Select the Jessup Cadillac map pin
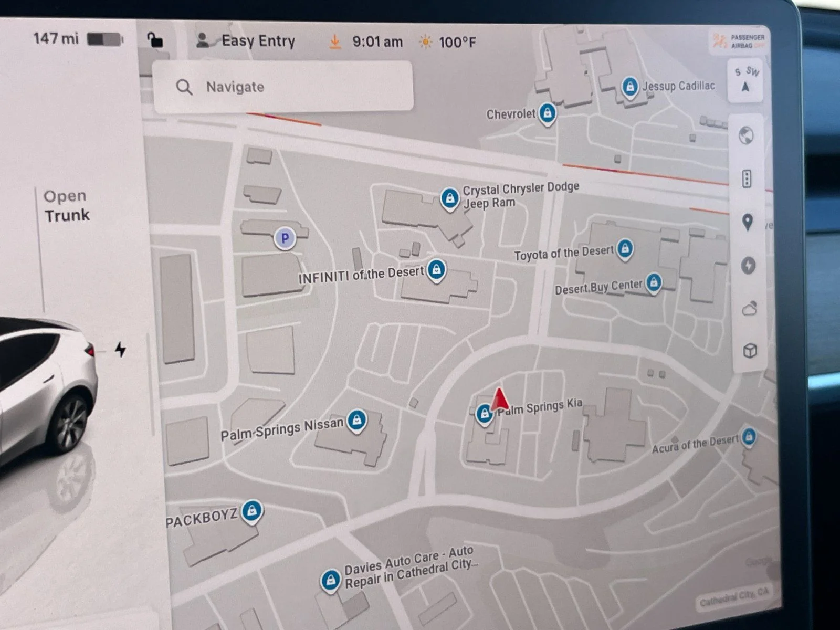 tap(629, 87)
